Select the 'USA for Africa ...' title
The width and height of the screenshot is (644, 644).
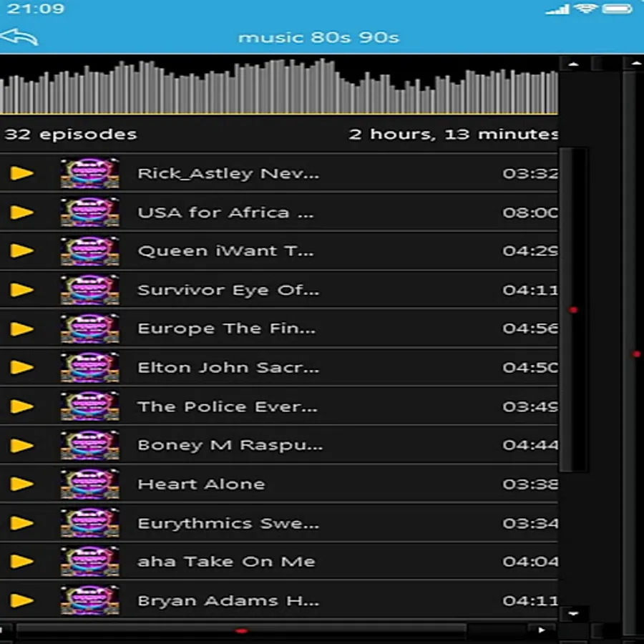click(225, 213)
